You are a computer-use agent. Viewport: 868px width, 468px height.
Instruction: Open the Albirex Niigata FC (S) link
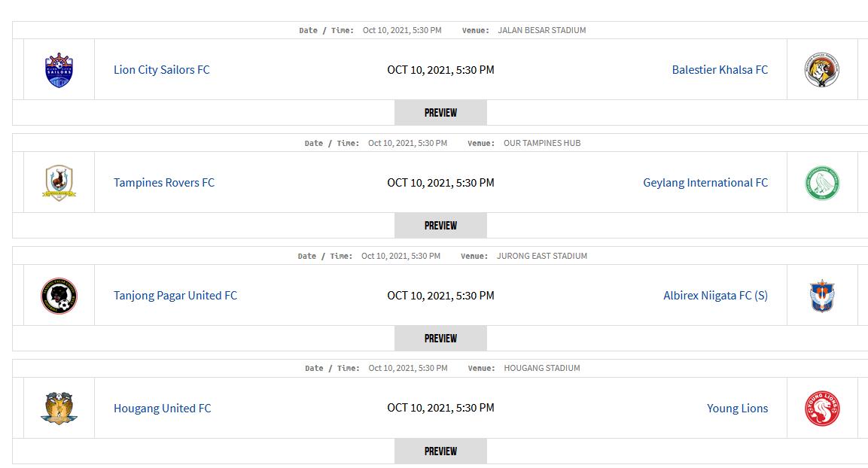715,296
